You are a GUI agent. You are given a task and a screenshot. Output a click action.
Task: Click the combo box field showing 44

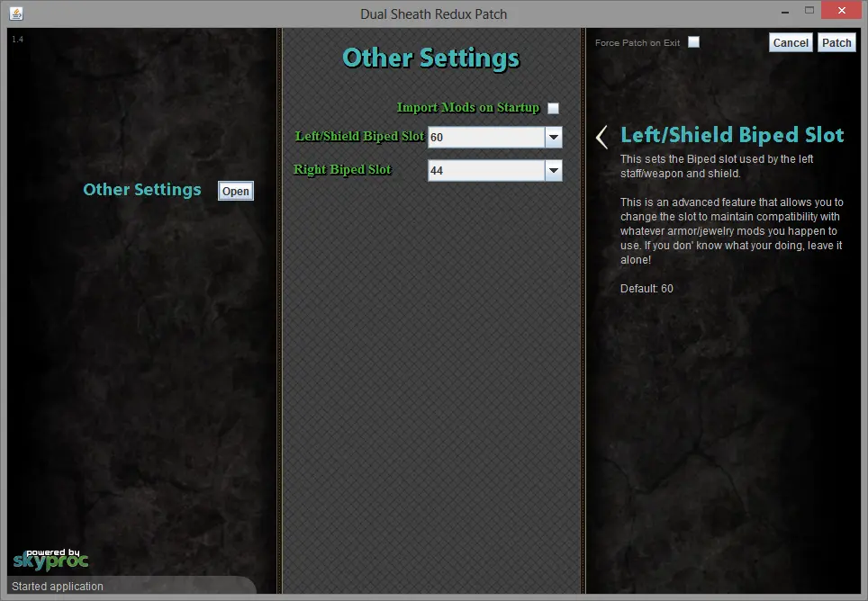tap(486, 170)
